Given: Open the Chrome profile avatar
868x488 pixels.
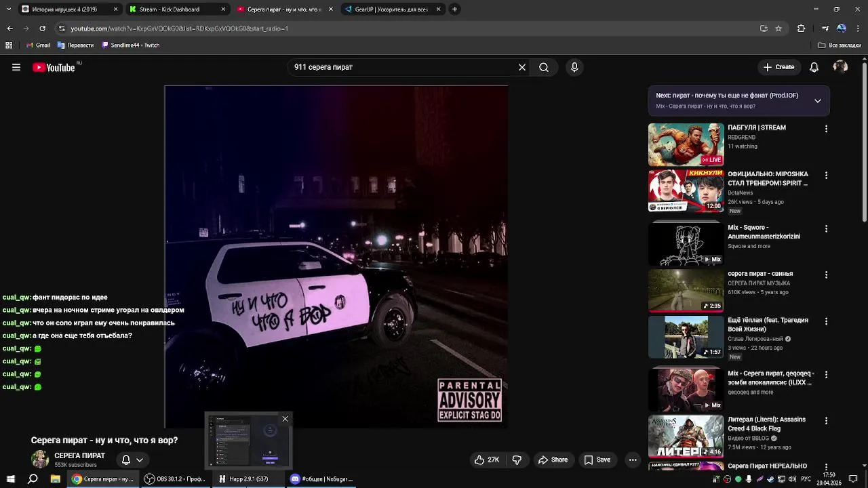Looking at the screenshot, I should pyautogui.click(x=842, y=28).
